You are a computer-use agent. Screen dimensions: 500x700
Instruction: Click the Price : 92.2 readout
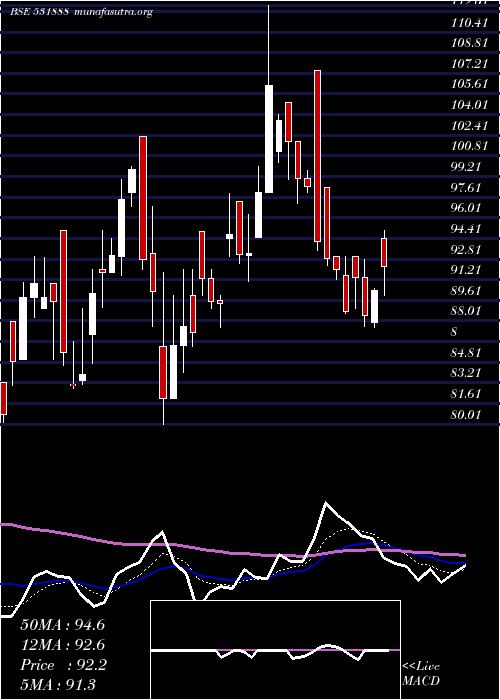coord(63,665)
